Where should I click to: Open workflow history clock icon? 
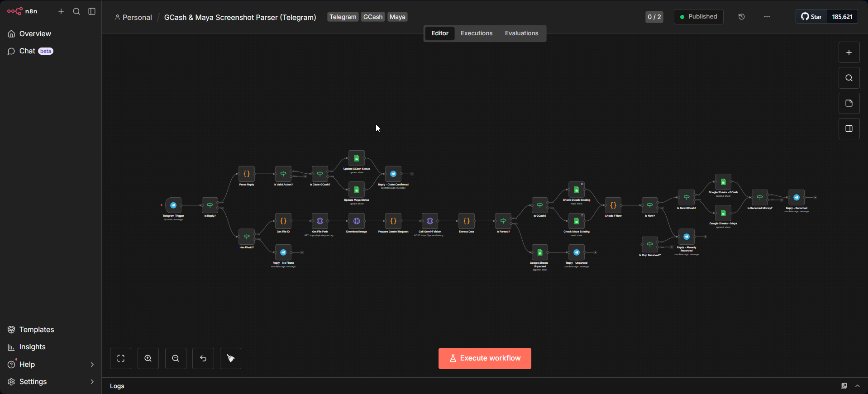741,17
